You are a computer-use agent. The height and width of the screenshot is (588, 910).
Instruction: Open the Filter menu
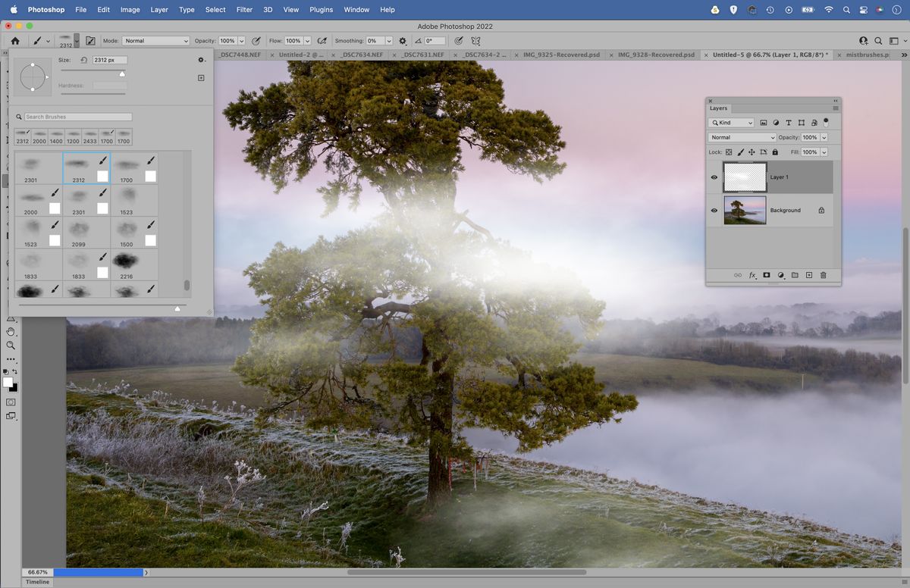(243, 10)
